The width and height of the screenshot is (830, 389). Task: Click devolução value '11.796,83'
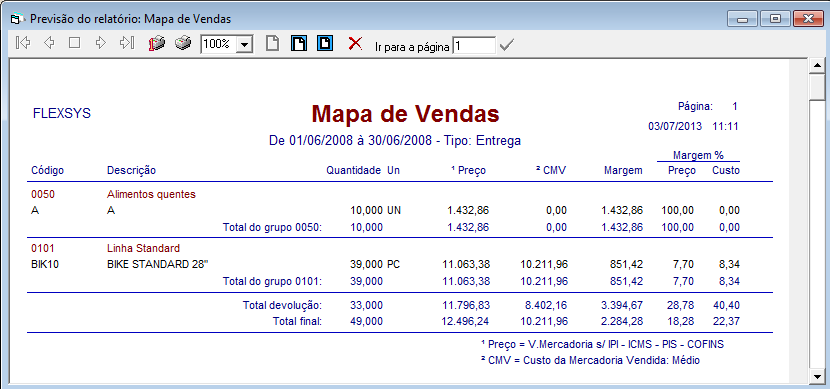point(466,305)
